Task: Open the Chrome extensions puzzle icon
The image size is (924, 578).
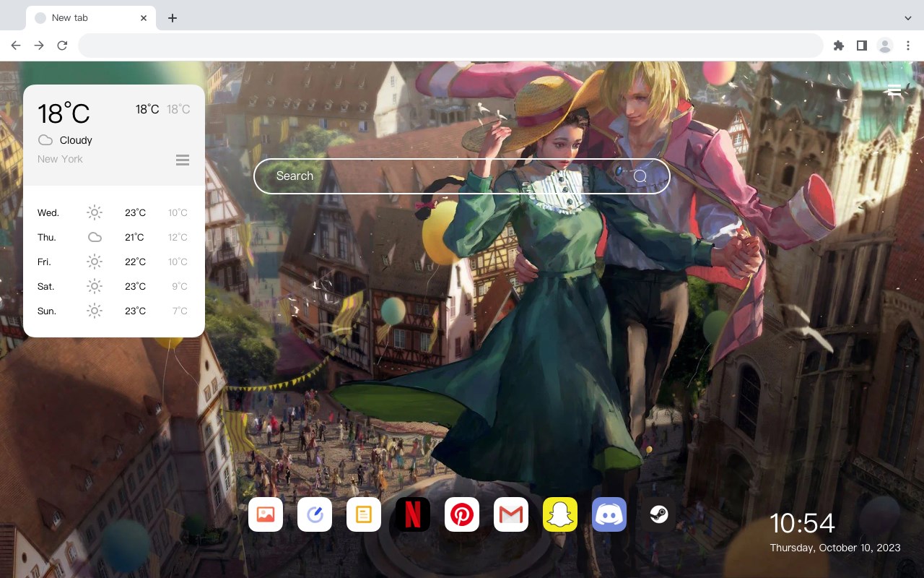Action: tap(838, 46)
